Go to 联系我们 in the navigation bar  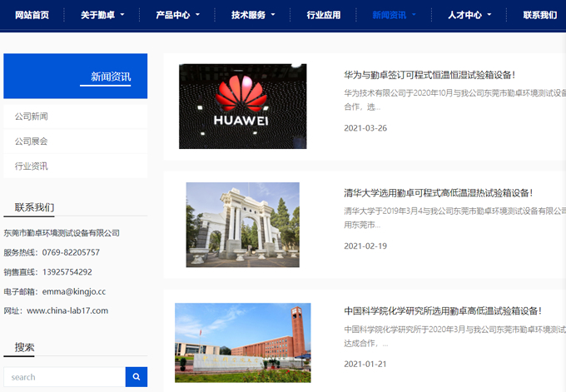(540, 15)
